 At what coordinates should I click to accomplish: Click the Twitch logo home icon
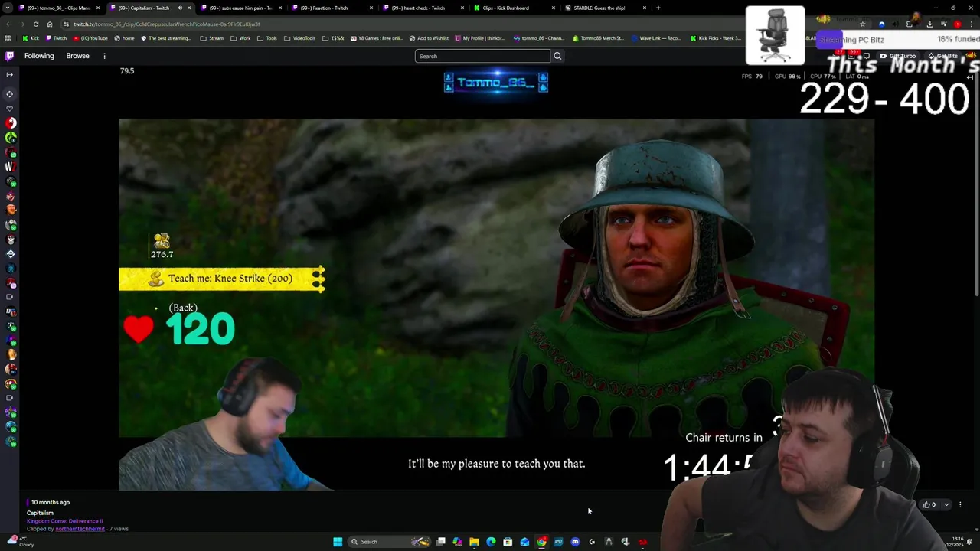pos(9,56)
